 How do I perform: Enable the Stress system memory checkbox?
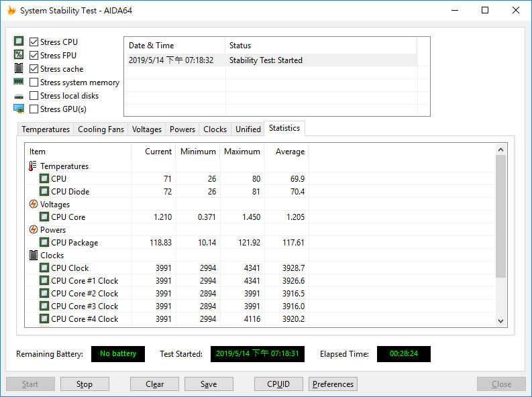point(34,82)
